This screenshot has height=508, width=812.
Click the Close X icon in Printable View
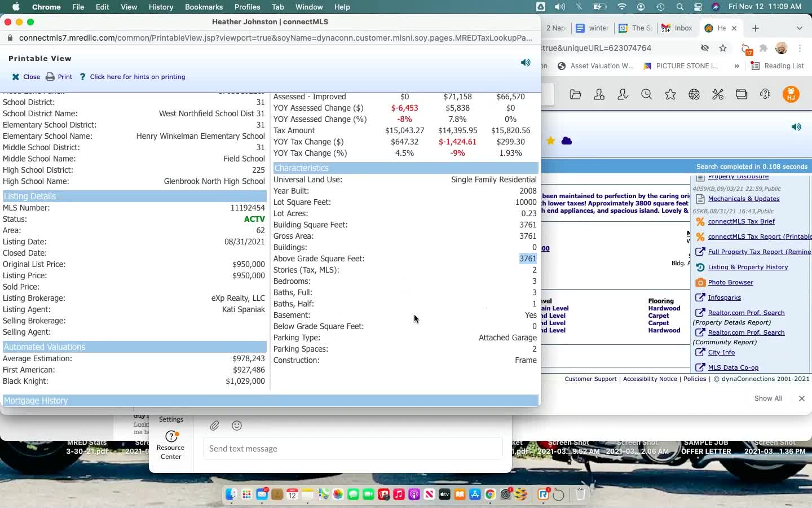(16, 77)
